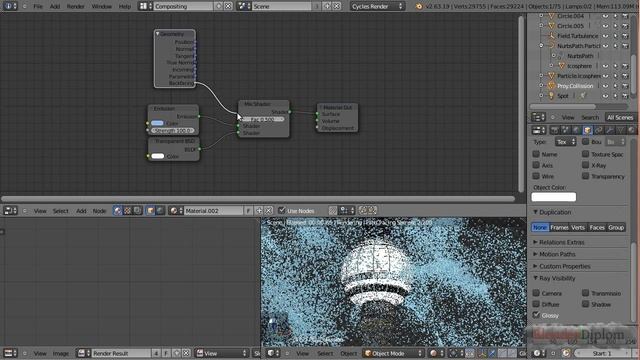Viewport: 640px width, 360px height.
Task: Add new screen layout plus button
Action: pyautogui.click(x=219, y=6)
